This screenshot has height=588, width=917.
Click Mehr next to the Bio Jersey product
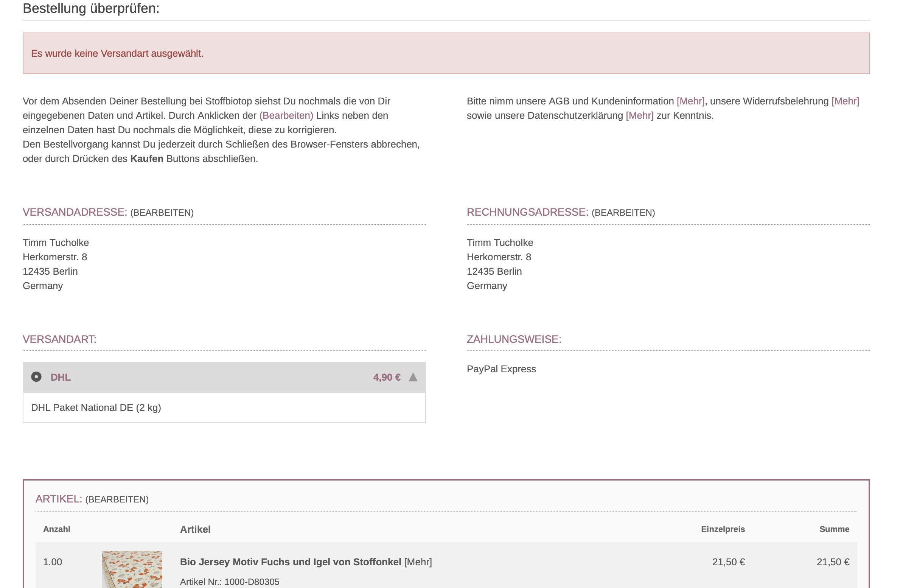point(418,562)
